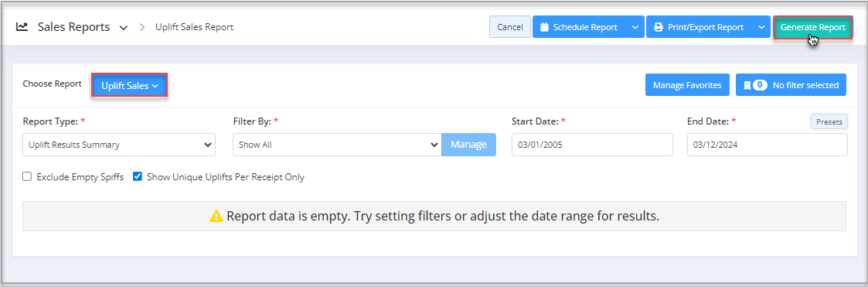Click the Start Date input field
Image resolution: width=868 pixels, height=287 pixels.
pos(592,145)
